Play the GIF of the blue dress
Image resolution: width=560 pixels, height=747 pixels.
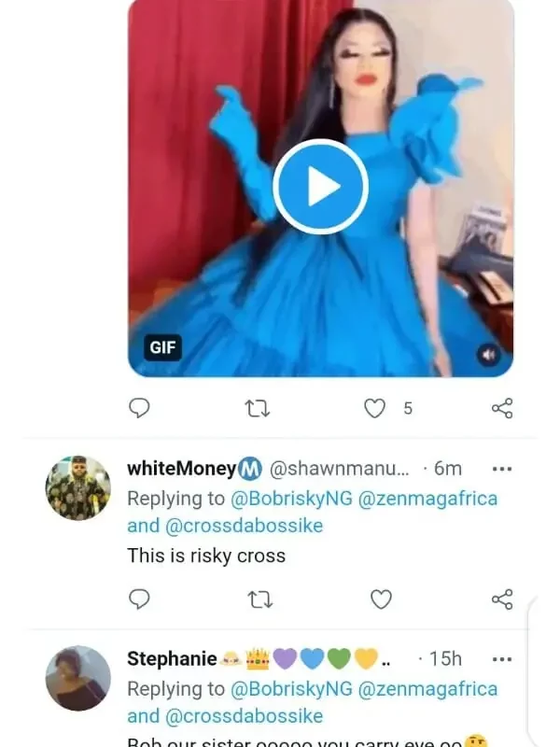click(x=320, y=186)
